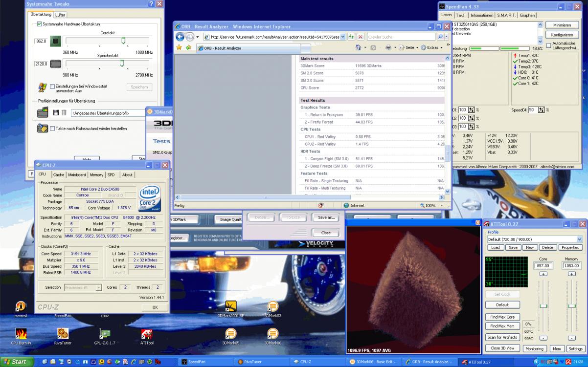Click the Home icon in Internet Explorer toolbar
Viewport: 588px width, 367px height.
[358, 47]
